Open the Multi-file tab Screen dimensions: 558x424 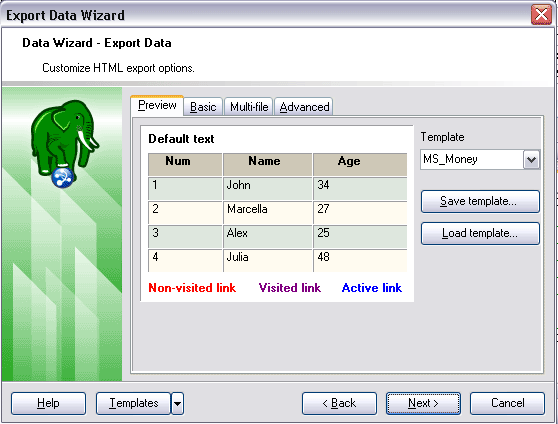[x=249, y=107]
